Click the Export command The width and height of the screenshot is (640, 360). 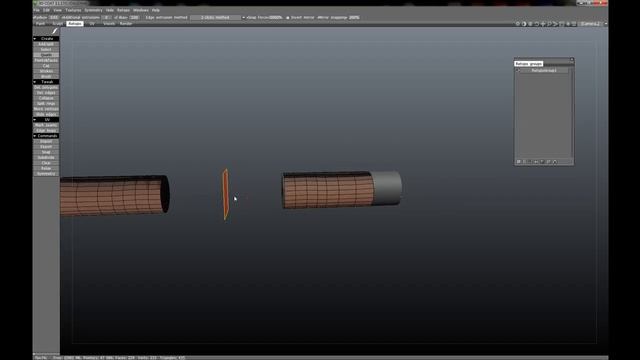coord(46,147)
